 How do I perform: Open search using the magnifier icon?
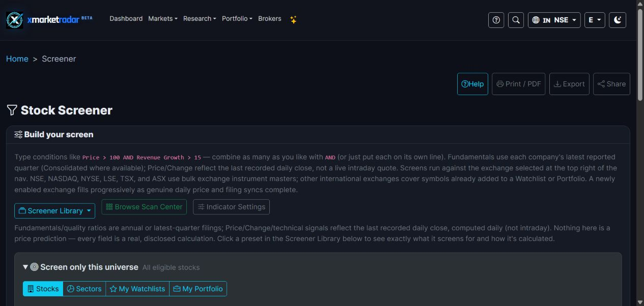tap(516, 20)
